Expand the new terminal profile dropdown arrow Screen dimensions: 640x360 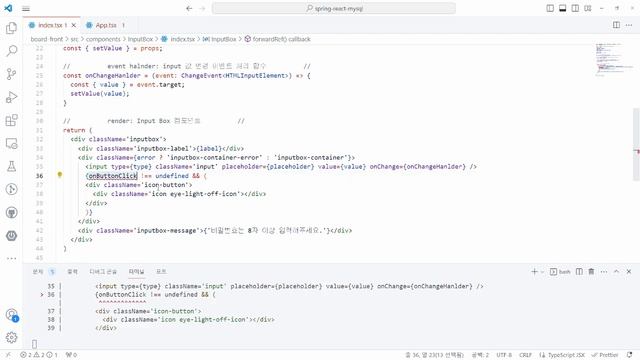542,272
